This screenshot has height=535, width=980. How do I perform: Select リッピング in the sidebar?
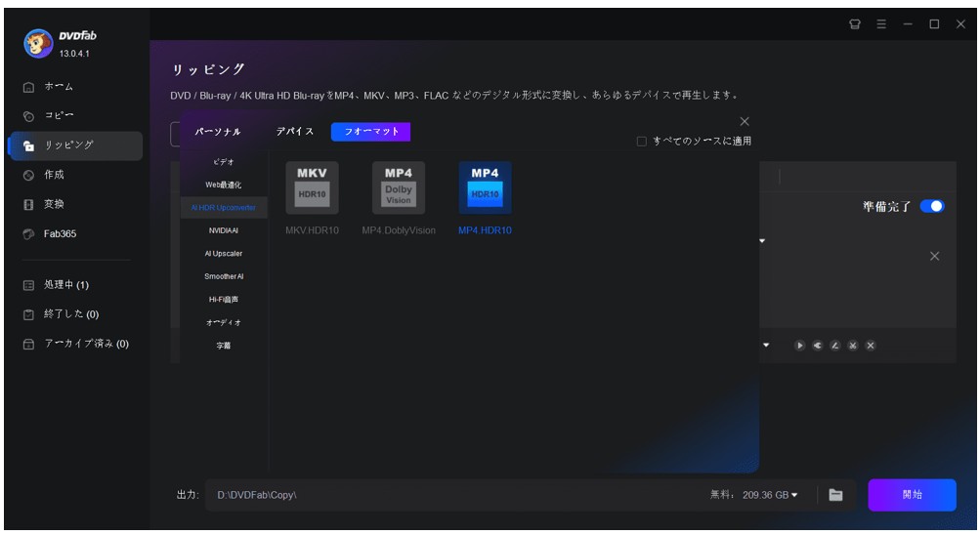pos(75,145)
